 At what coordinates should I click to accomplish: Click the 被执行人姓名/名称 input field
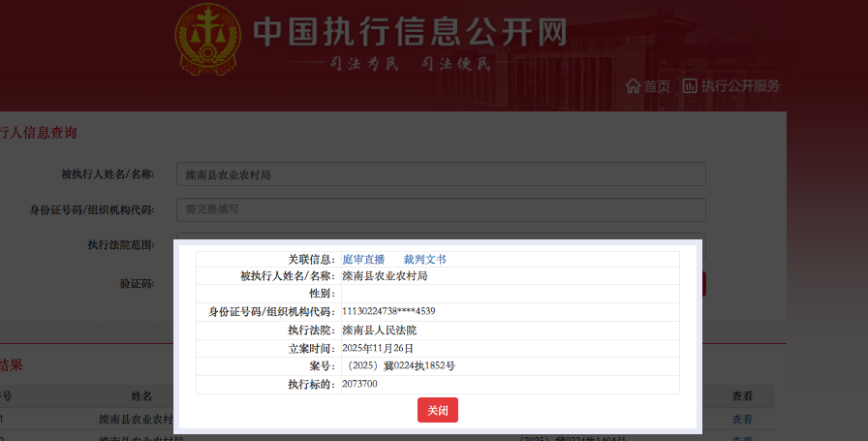coord(441,174)
